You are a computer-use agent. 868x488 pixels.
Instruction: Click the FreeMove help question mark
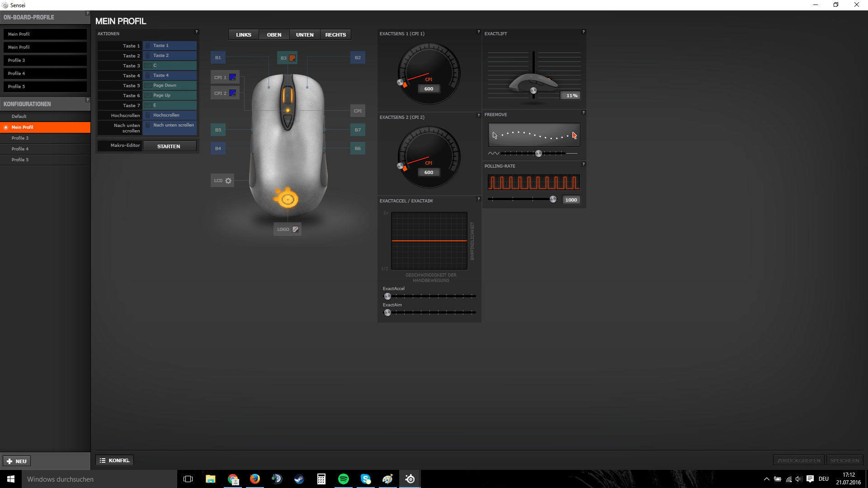[583, 113]
